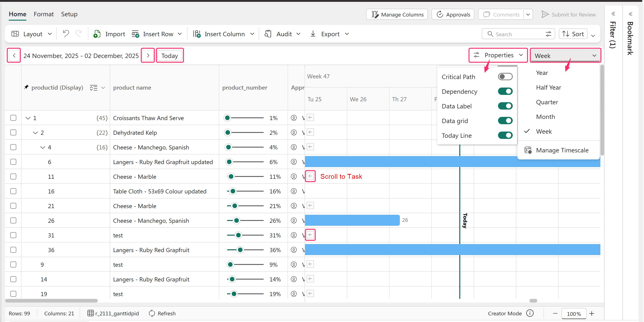The height and width of the screenshot is (322, 644).
Task: Expand the Export dropdown arrow
Action: coord(347,34)
